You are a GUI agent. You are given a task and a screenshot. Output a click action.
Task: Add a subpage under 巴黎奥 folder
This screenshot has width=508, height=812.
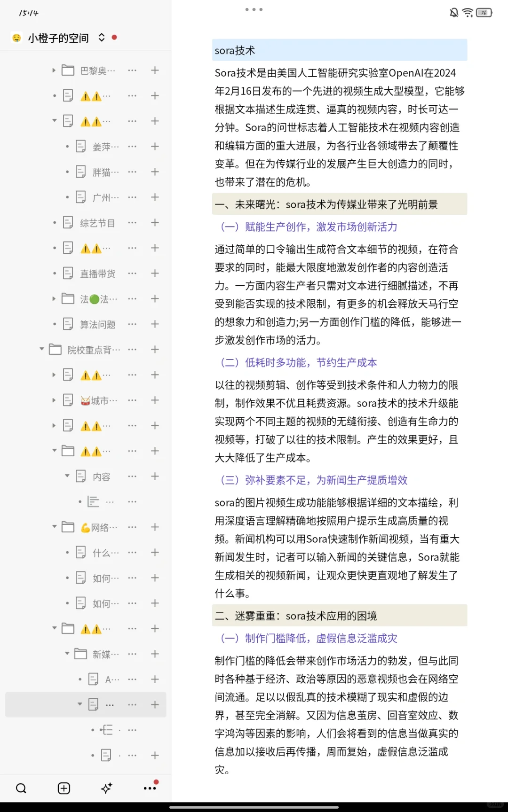155,70
